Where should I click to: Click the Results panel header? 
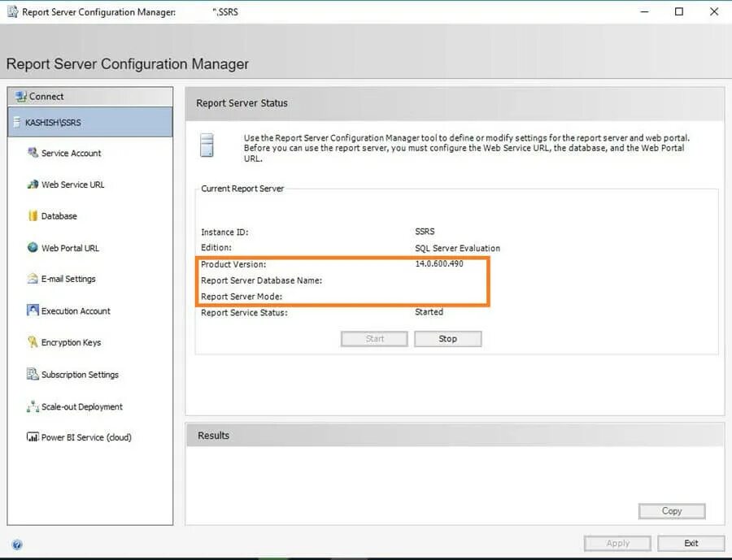tap(213, 436)
